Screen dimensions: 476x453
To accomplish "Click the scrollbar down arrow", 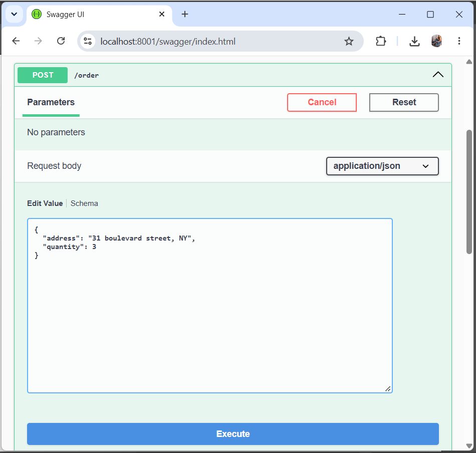I will 469,445.
